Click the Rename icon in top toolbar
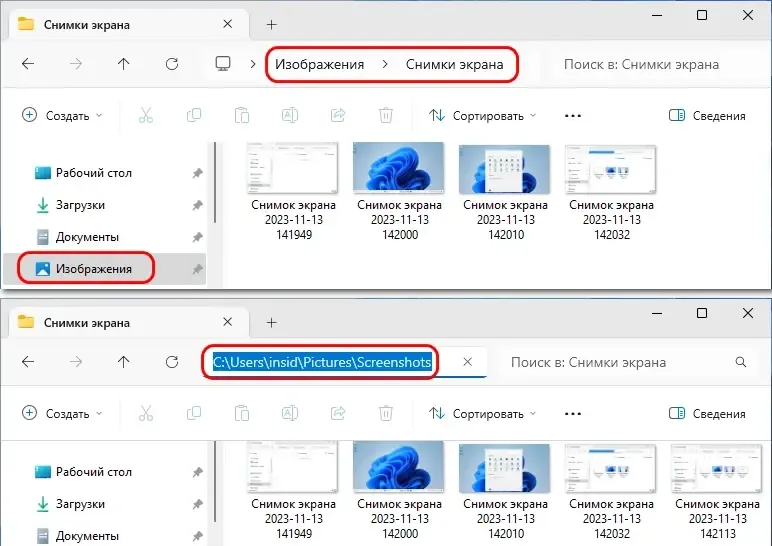The width and height of the screenshot is (772, 546). point(290,115)
